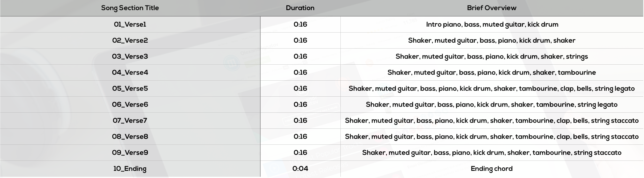Image resolution: width=644 pixels, height=178 pixels.
Task: Click the 04_Verse4 section title
Action: pos(130,72)
